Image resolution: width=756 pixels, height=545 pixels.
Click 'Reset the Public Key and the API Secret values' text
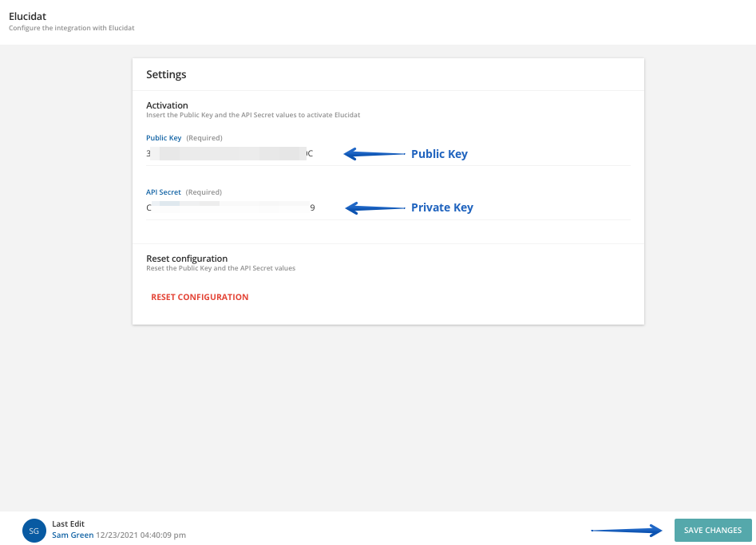click(221, 268)
